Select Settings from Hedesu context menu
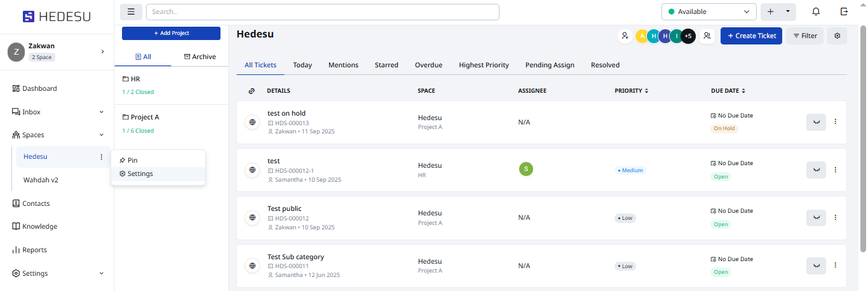The height and width of the screenshot is (291, 868). pyautogui.click(x=140, y=173)
